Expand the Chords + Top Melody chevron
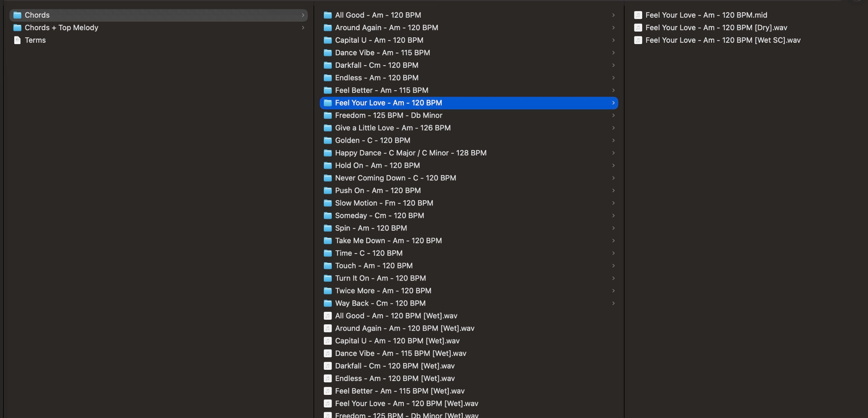The width and height of the screenshot is (868, 418). click(303, 27)
